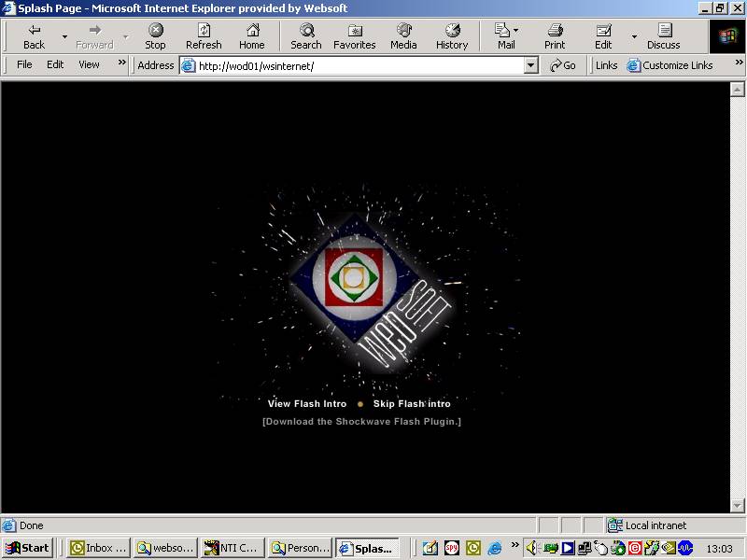Click the Done status text
Image resolution: width=747 pixels, height=560 pixels.
click(32, 525)
